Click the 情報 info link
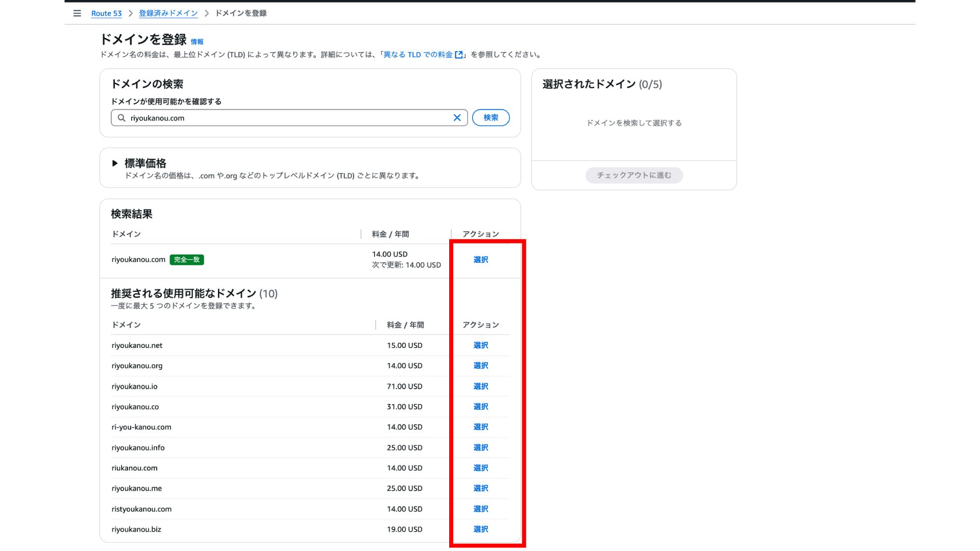 click(197, 42)
